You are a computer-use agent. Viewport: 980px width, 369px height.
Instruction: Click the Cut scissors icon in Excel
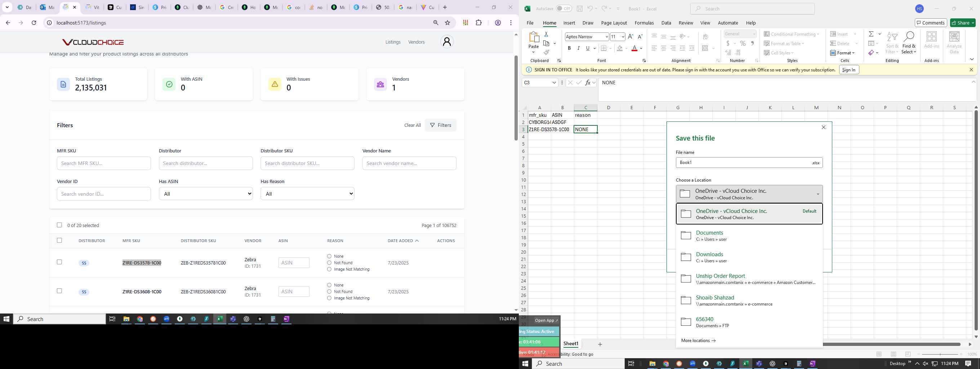(546, 34)
